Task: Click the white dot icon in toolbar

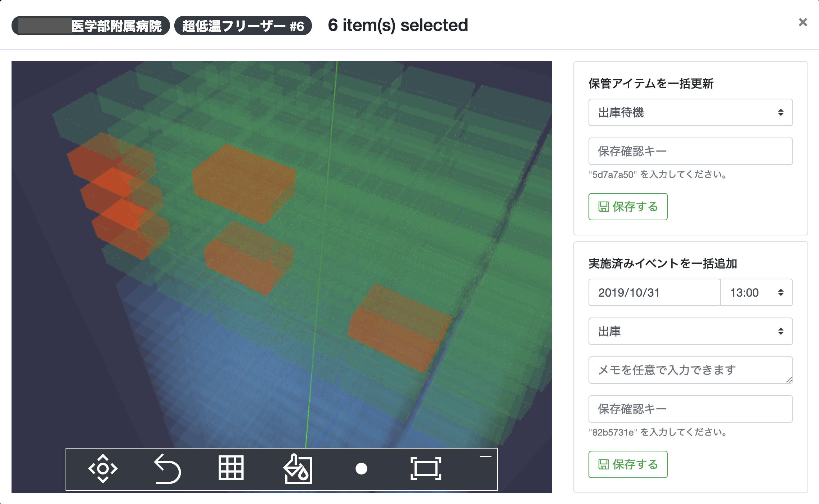Action: point(361,469)
